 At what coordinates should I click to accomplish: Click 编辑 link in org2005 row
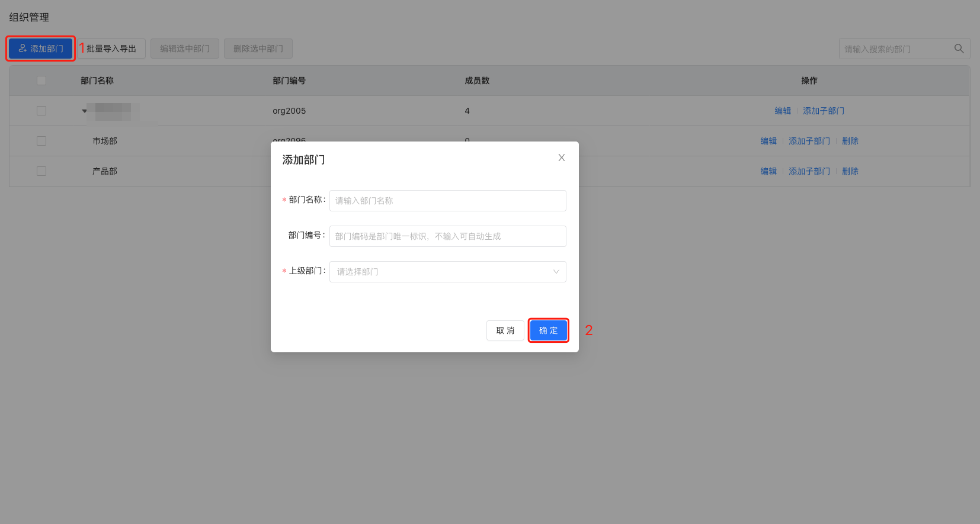[782, 111]
